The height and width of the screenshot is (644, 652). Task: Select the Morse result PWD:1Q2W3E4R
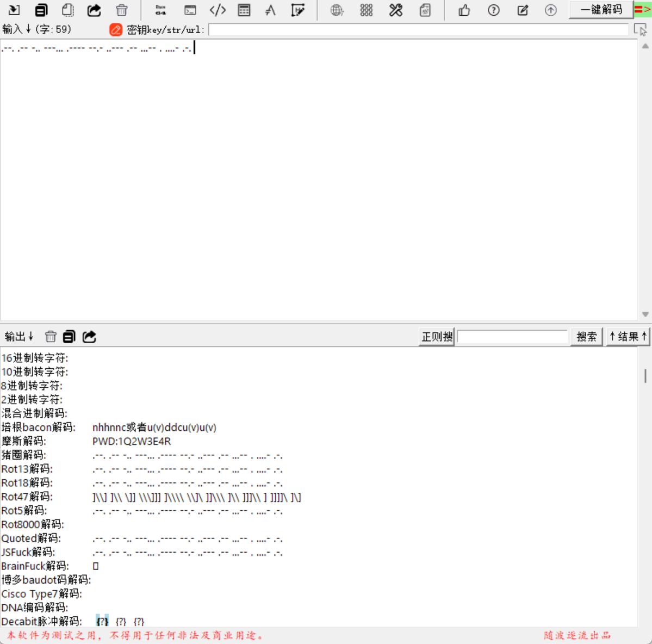(132, 441)
